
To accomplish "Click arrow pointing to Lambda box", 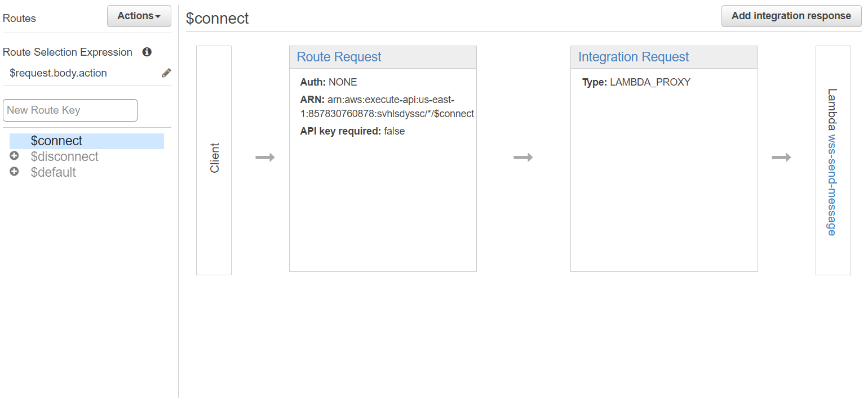I will click(x=781, y=157).
